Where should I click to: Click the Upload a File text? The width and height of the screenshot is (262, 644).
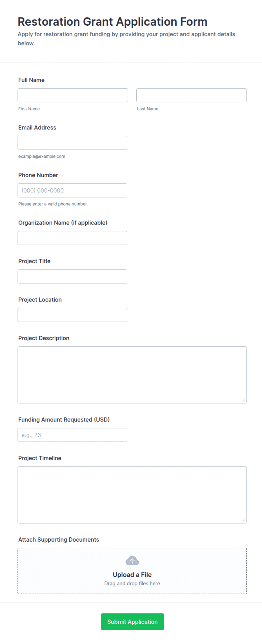pos(132,575)
